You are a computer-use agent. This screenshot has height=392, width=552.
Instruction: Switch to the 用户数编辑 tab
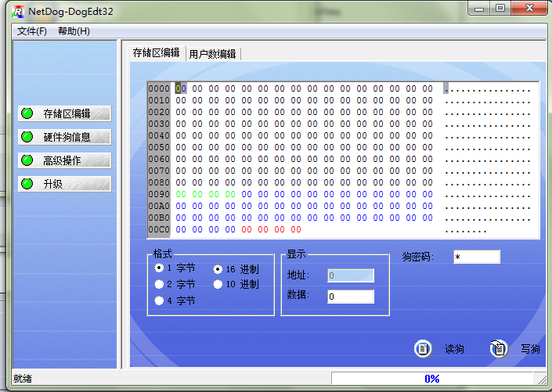[213, 54]
